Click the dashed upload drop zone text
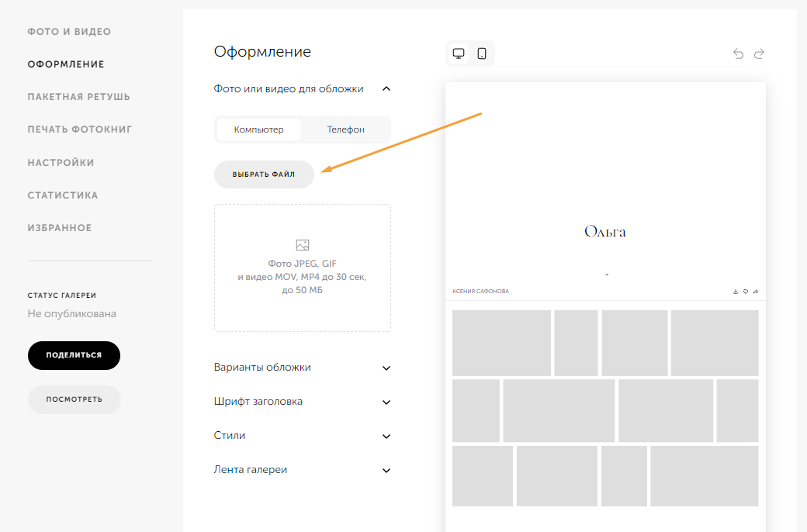 coord(302,277)
